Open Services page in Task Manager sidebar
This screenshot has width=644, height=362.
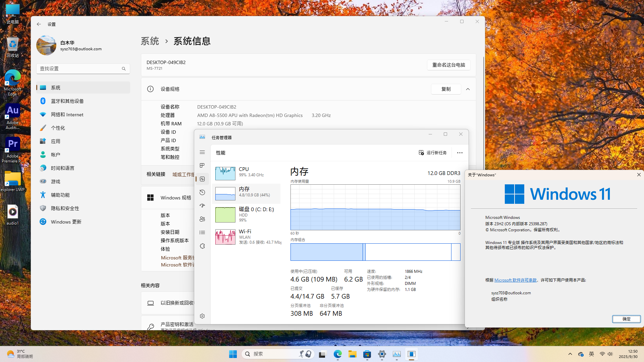coord(202,246)
